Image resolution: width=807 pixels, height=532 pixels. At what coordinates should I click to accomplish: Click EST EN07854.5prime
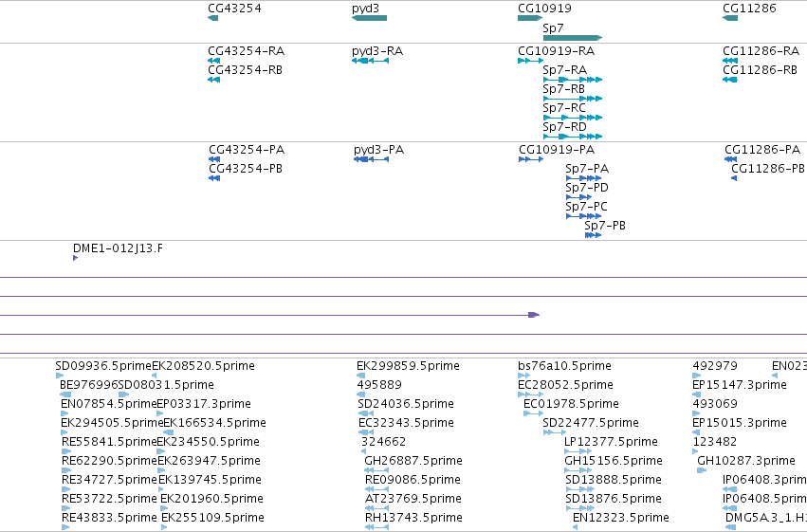click(64, 413)
